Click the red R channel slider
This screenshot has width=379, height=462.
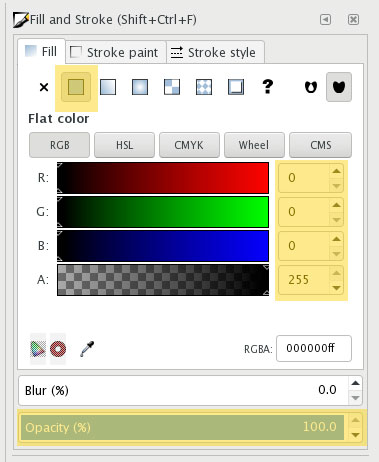[x=163, y=178]
